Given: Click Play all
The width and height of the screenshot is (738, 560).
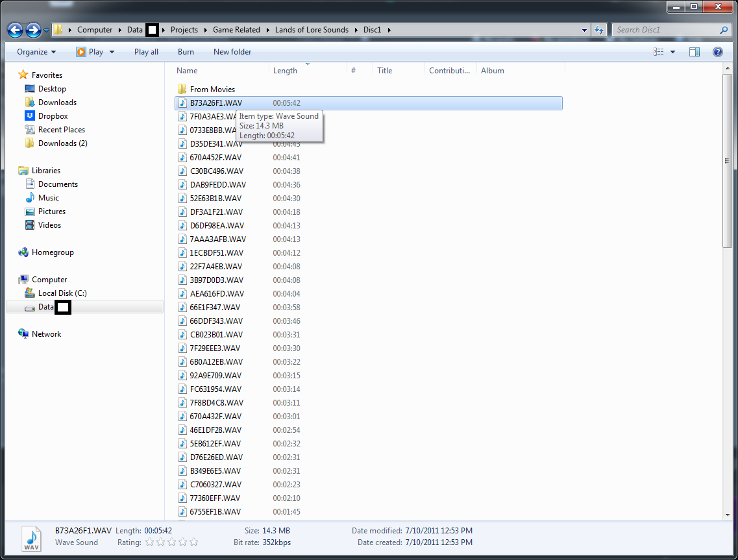Looking at the screenshot, I should tap(146, 52).
